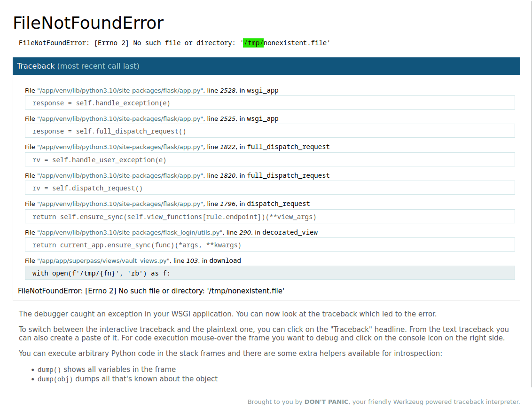Expand the rv = self.dispatch_request() code line
The image size is (532, 410).
pyautogui.click(x=87, y=188)
